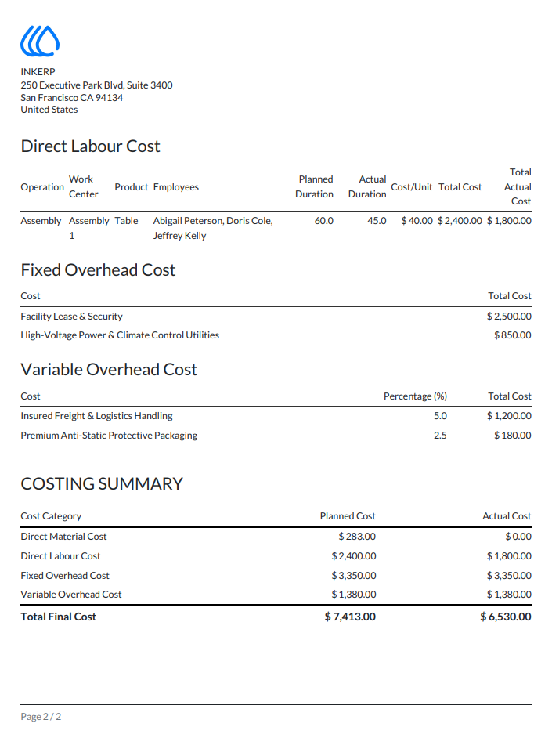
Task: Click the 'Employees' column header
Action: [x=176, y=187]
